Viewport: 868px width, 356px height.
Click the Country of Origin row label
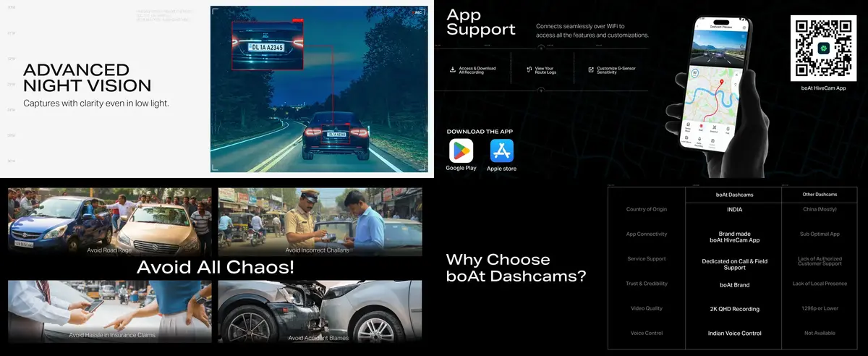pos(647,209)
